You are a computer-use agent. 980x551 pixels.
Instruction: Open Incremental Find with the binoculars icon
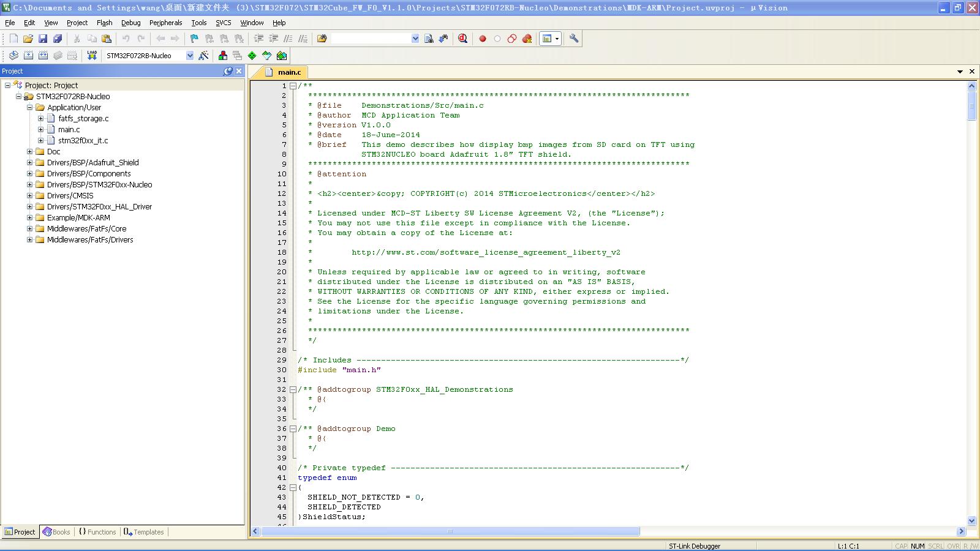pos(443,39)
